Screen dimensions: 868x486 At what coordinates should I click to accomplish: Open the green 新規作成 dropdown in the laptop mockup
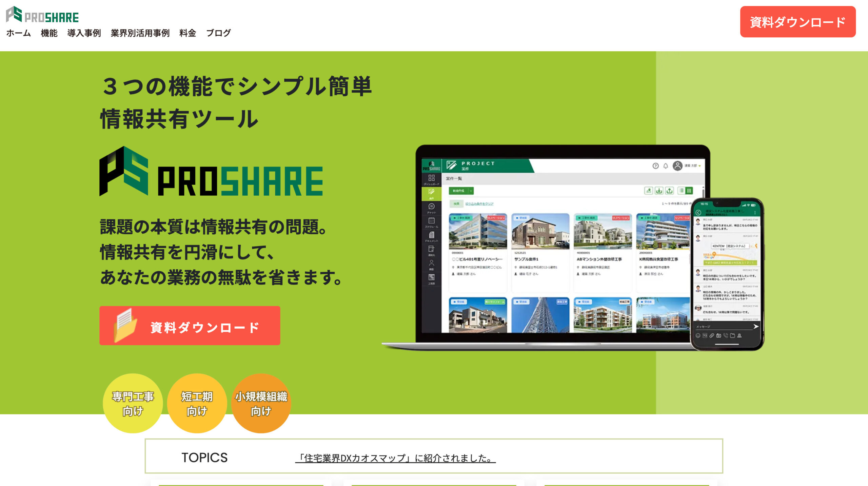click(461, 191)
